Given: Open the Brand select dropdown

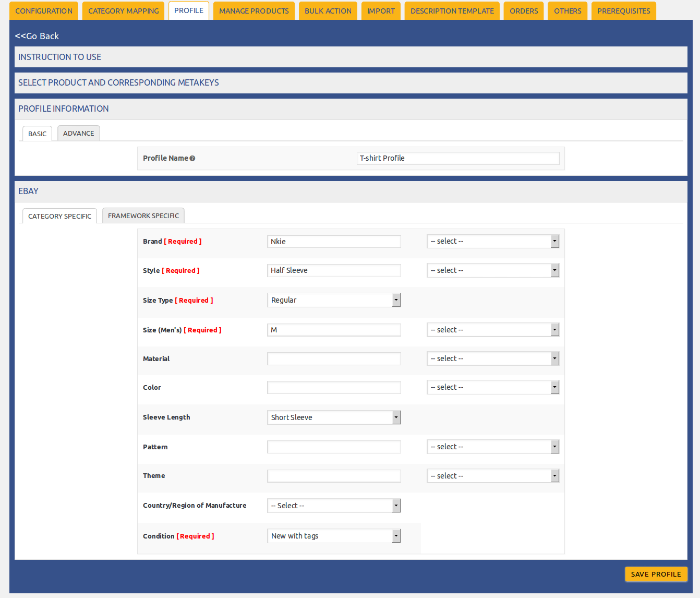Looking at the screenshot, I should point(492,241).
